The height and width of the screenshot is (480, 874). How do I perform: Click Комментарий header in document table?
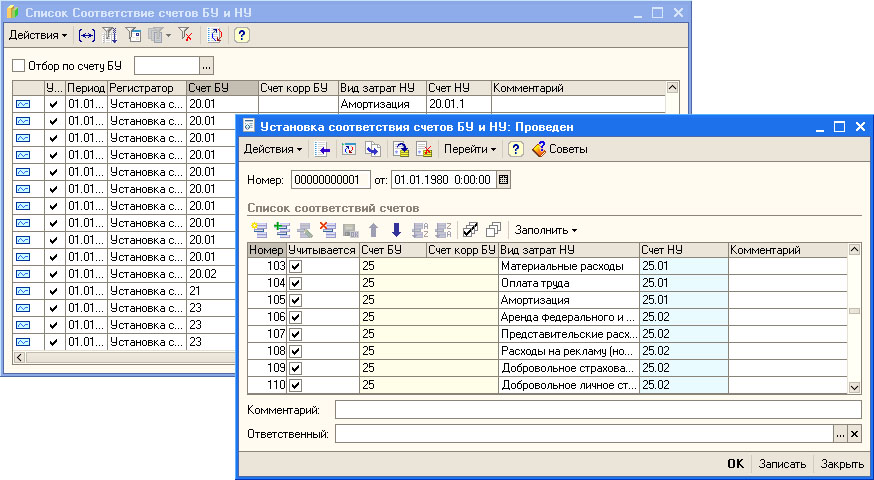(x=788, y=250)
